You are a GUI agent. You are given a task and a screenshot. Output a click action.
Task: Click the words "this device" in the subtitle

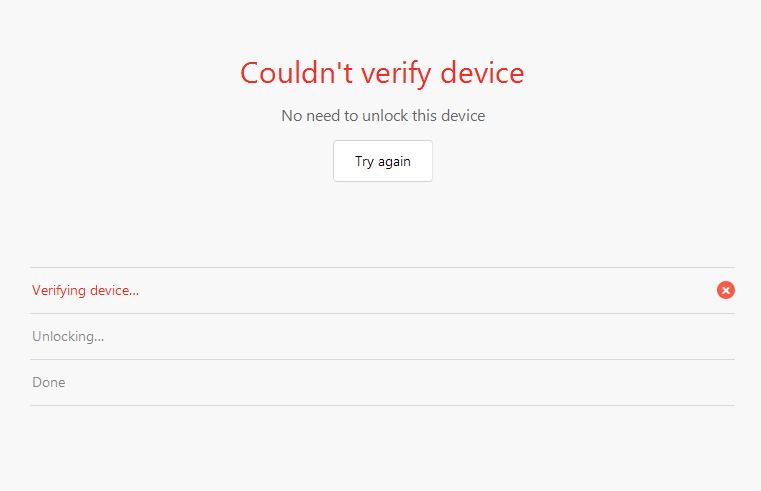[x=449, y=116]
